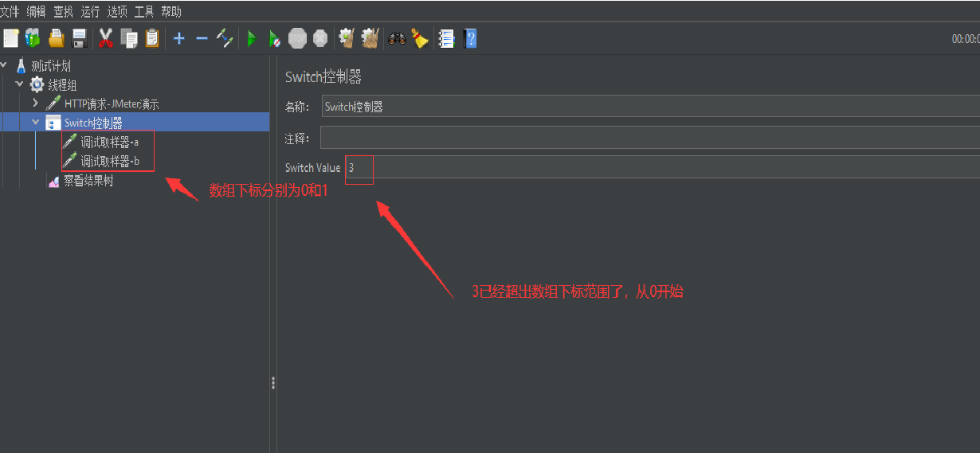
Task: Select Switch控制器 in the tree
Action: click(93, 123)
